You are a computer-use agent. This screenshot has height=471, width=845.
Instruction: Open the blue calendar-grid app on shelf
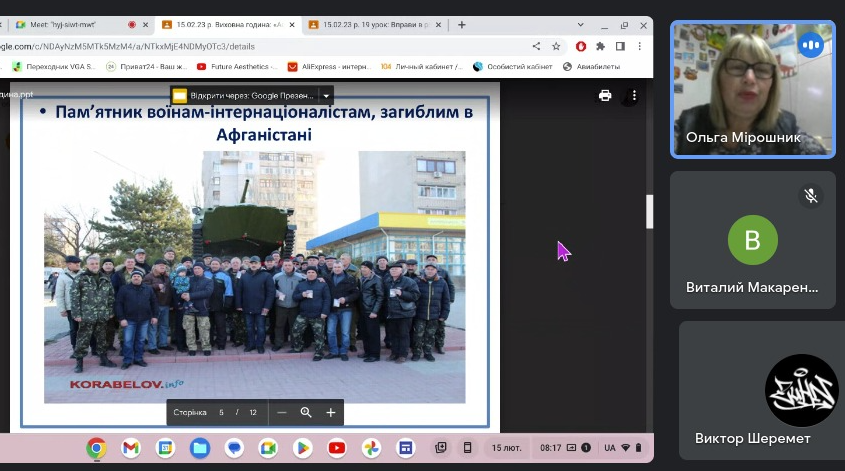406,448
